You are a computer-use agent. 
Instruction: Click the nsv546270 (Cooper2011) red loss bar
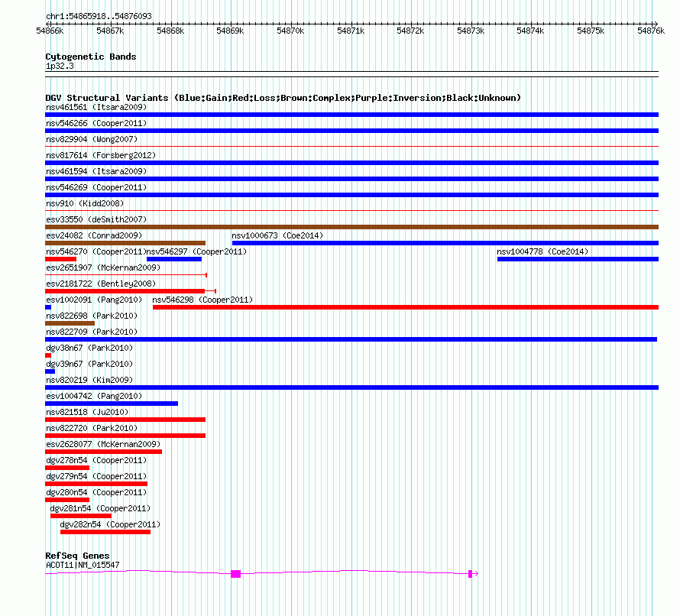pos(60,259)
